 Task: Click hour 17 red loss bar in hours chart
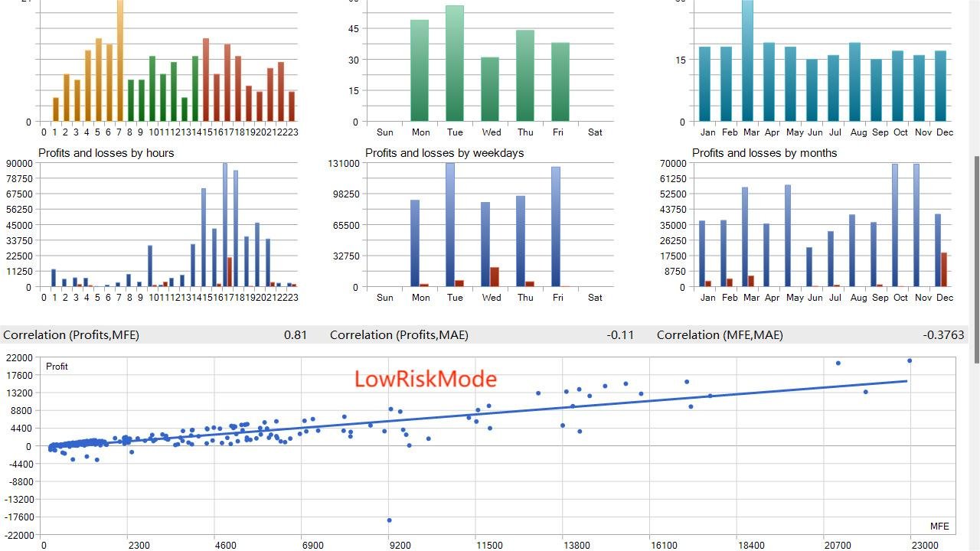pos(230,272)
